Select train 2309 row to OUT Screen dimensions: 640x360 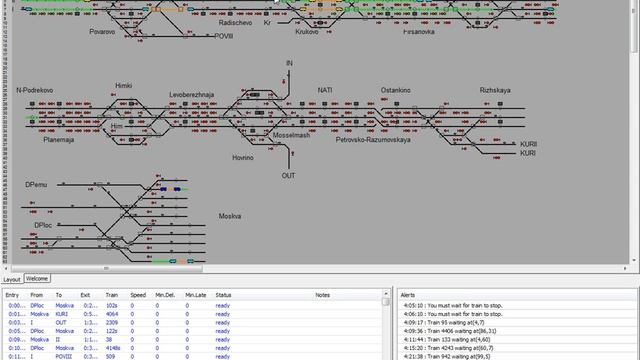(193, 323)
